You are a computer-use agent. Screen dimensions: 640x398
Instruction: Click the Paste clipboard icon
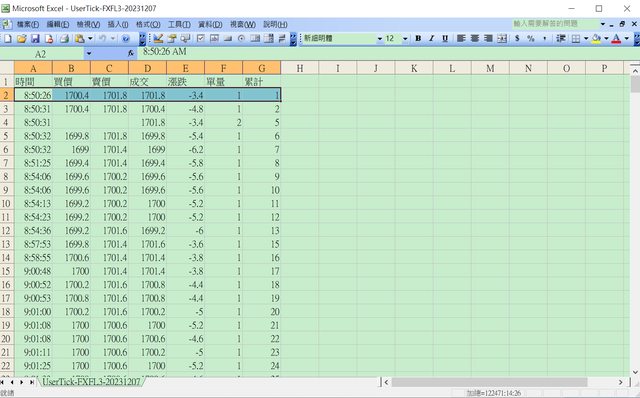(79, 38)
